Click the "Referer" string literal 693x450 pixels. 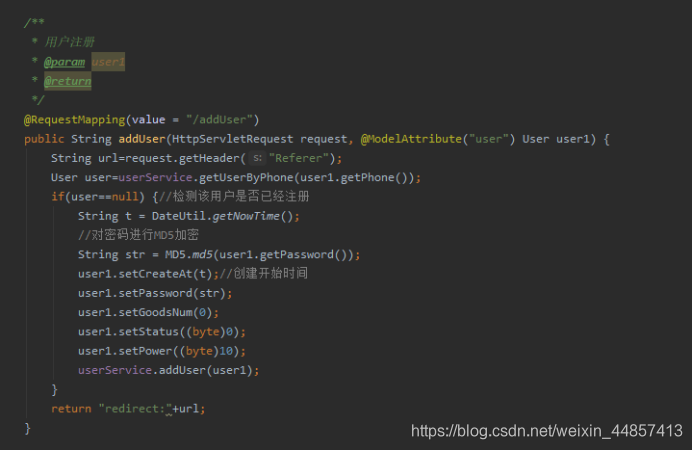(x=299, y=158)
